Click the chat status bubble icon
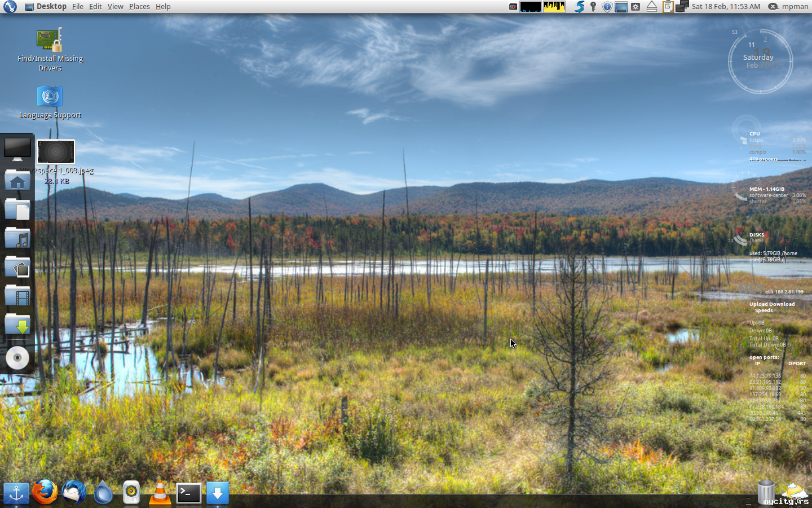812x508 pixels. pyautogui.click(x=773, y=7)
